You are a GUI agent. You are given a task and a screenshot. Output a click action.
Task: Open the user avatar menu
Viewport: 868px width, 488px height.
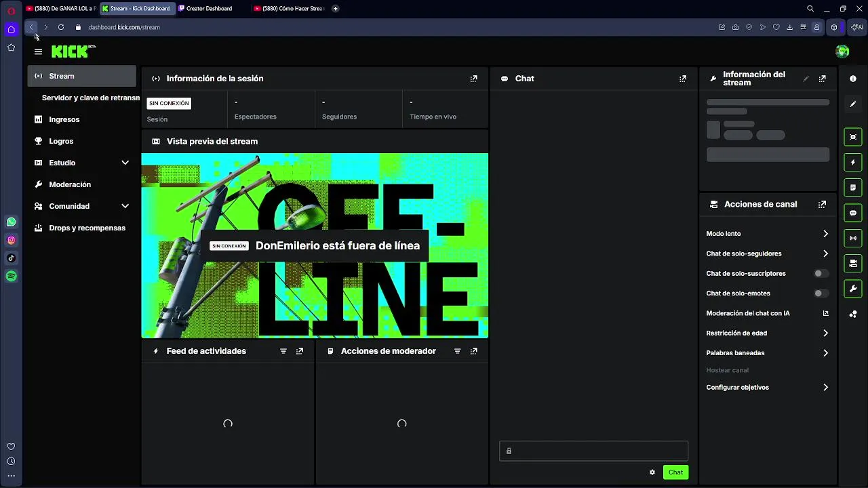click(x=842, y=52)
